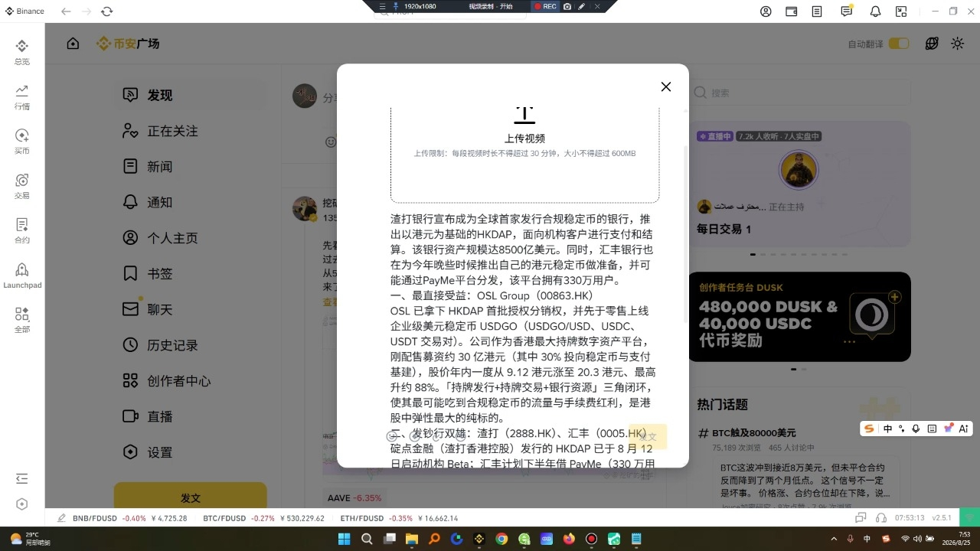The image size is (980, 551).
Task: Stop recording with the REC button
Action: pyautogui.click(x=545, y=6)
